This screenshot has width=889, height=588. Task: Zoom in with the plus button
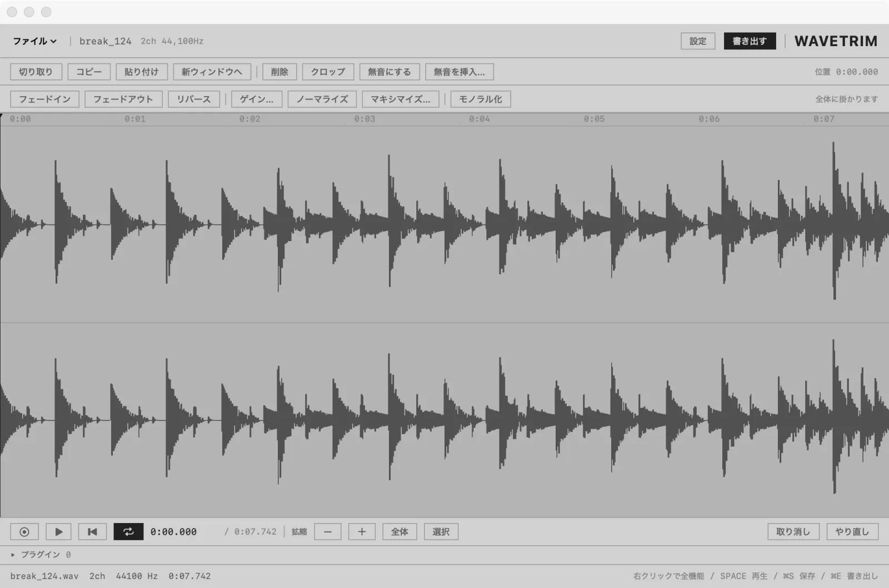(362, 532)
